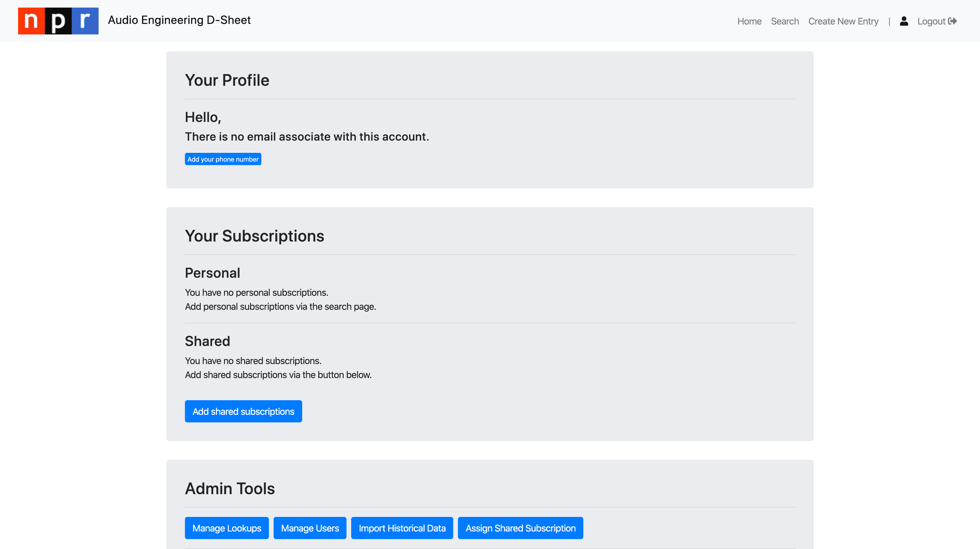
Task: Open Manage Lookups admin tool
Action: click(x=227, y=528)
